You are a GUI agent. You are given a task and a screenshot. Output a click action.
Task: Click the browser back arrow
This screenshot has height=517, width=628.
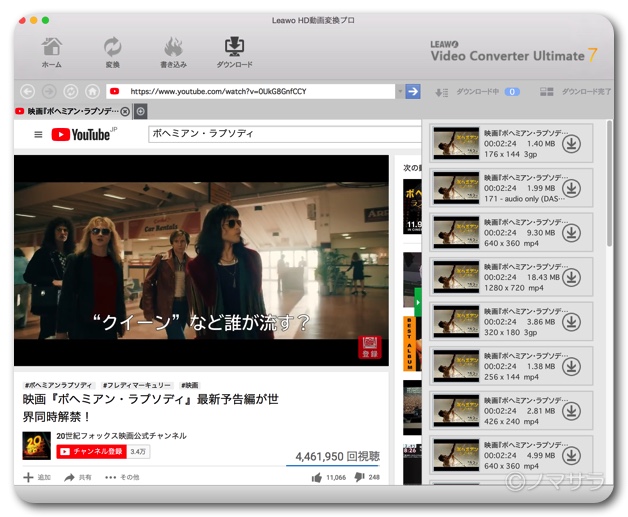coord(28,91)
